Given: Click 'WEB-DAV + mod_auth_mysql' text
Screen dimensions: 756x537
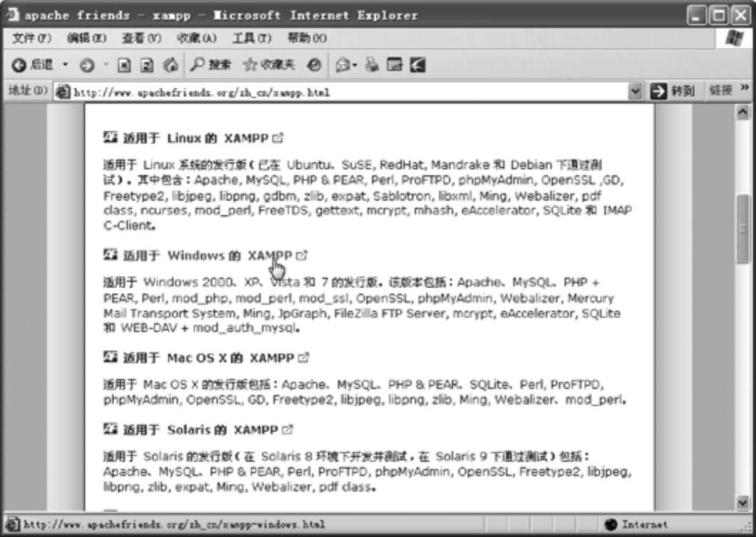Looking at the screenshot, I should (x=208, y=329).
